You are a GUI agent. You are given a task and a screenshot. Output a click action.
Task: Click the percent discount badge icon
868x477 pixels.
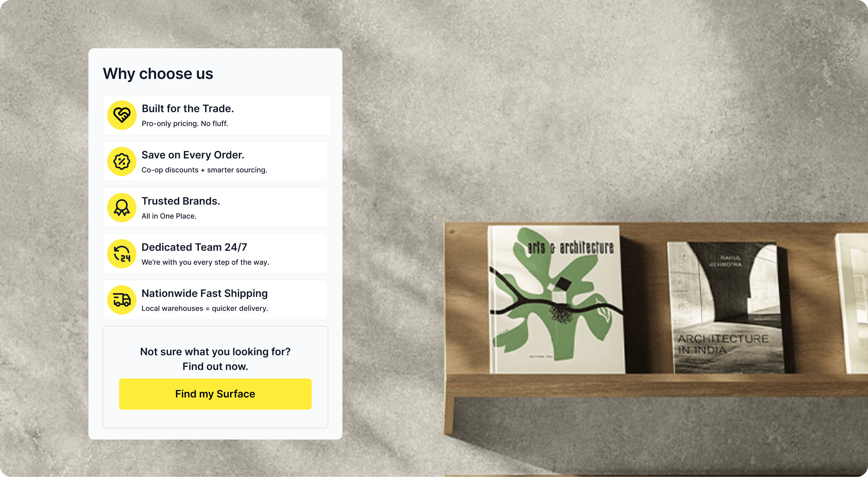(x=122, y=162)
